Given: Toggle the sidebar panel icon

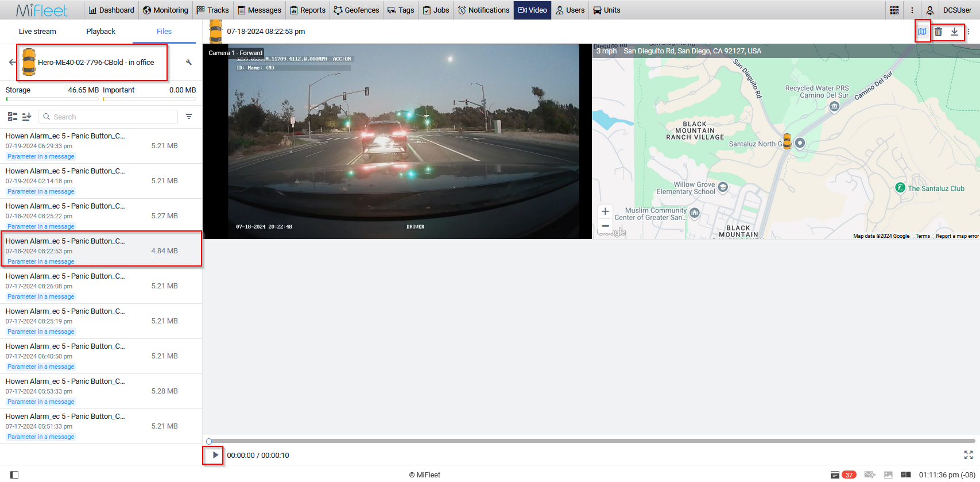Looking at the screenshot, I should 14,475.
